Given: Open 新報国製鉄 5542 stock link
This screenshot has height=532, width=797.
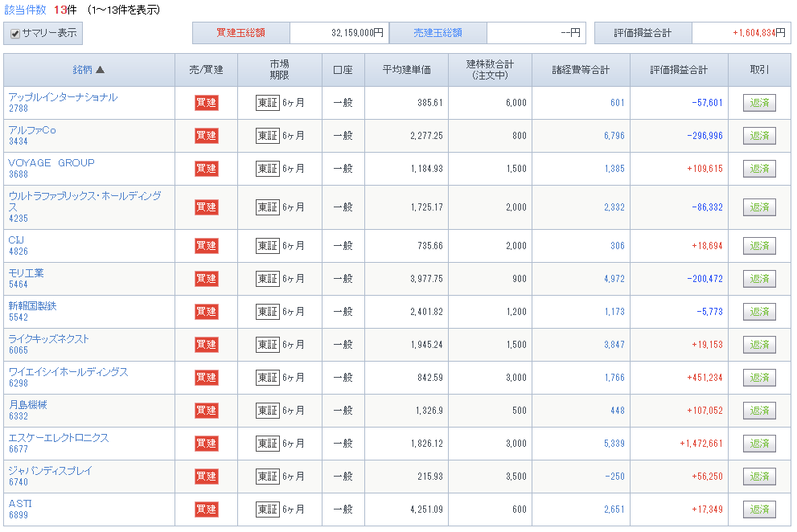Looking at the screenshot, I should 32,311.
